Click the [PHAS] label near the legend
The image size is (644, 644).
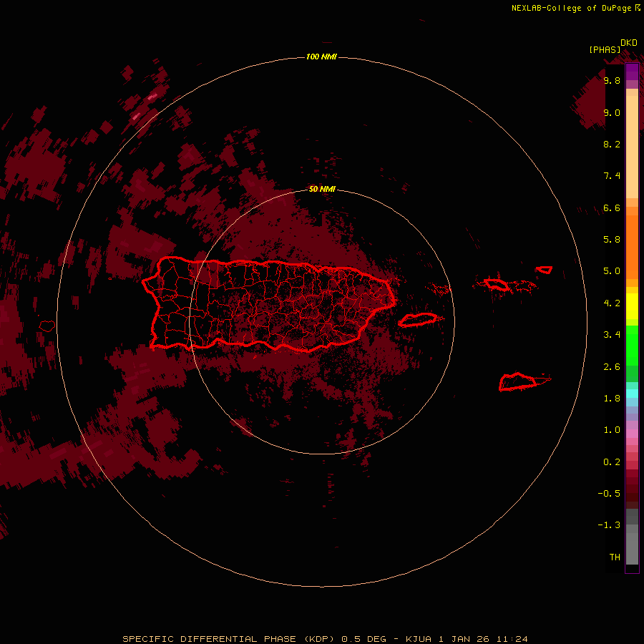pyautogui.click(x=605, y=50)
